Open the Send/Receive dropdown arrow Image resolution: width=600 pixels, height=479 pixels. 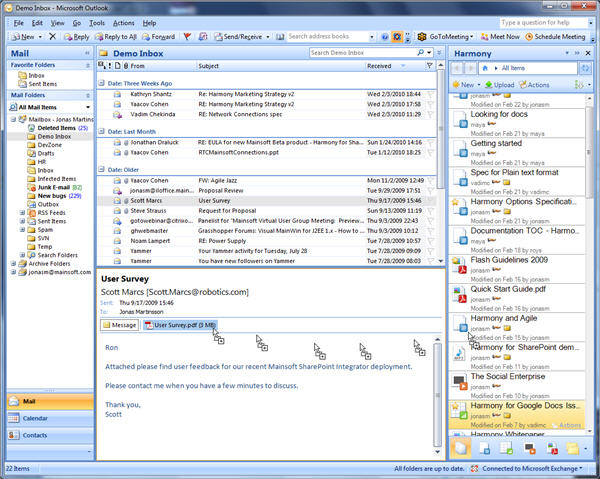tap(267, 37)
